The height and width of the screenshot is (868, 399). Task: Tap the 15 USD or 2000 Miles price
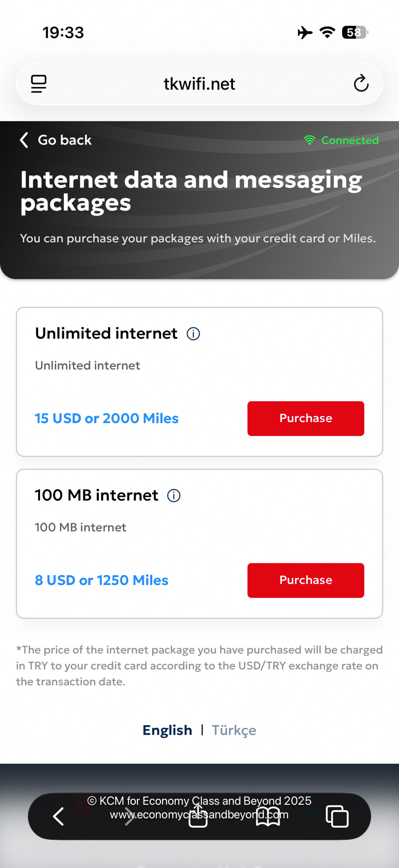tap(106, 418)
